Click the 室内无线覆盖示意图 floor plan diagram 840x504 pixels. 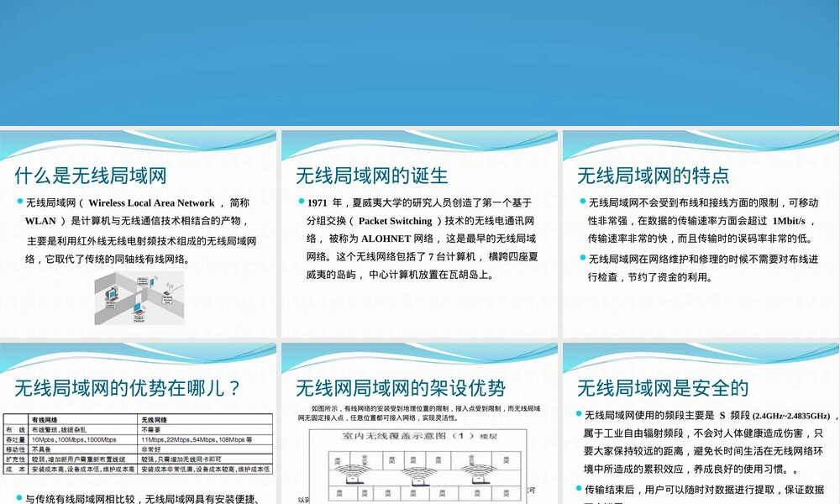417,465
